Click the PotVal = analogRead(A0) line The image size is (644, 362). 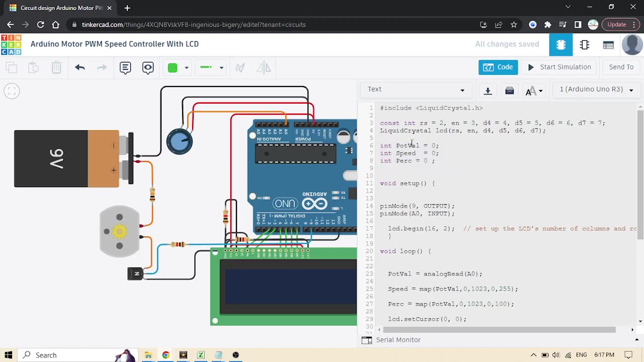(x=435, y=274)
